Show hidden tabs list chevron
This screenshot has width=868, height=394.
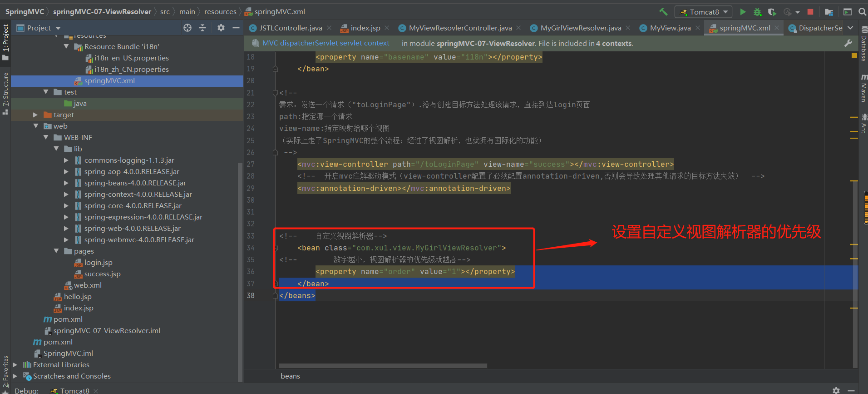point(850,28)
